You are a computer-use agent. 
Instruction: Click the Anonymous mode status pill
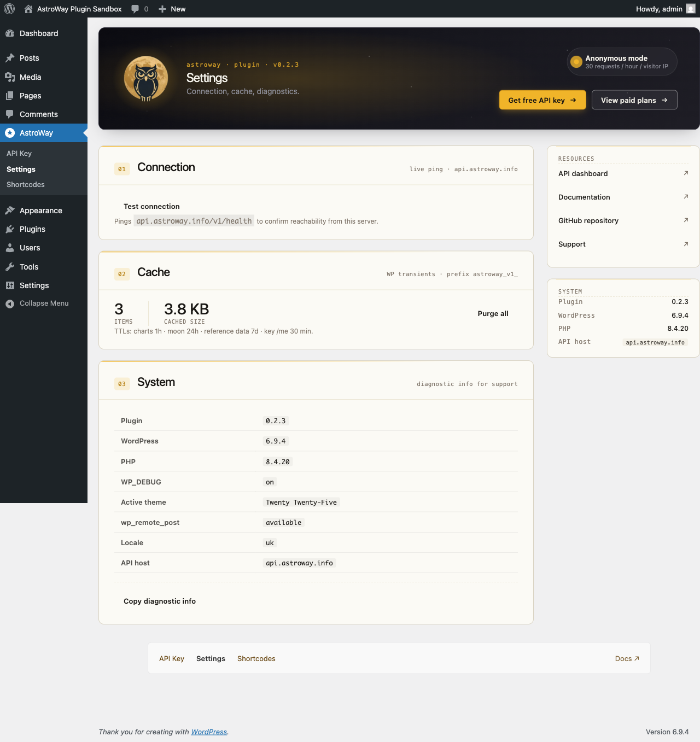(622, 62)
